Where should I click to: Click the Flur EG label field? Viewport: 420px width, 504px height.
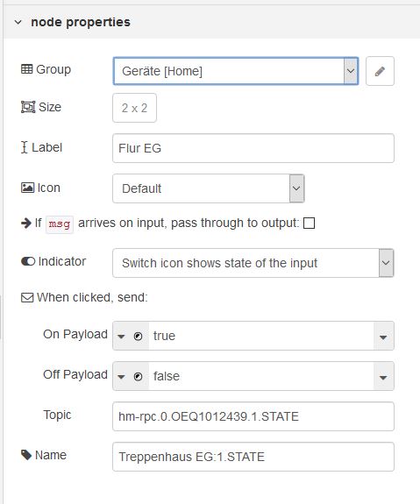click(253, 148)
